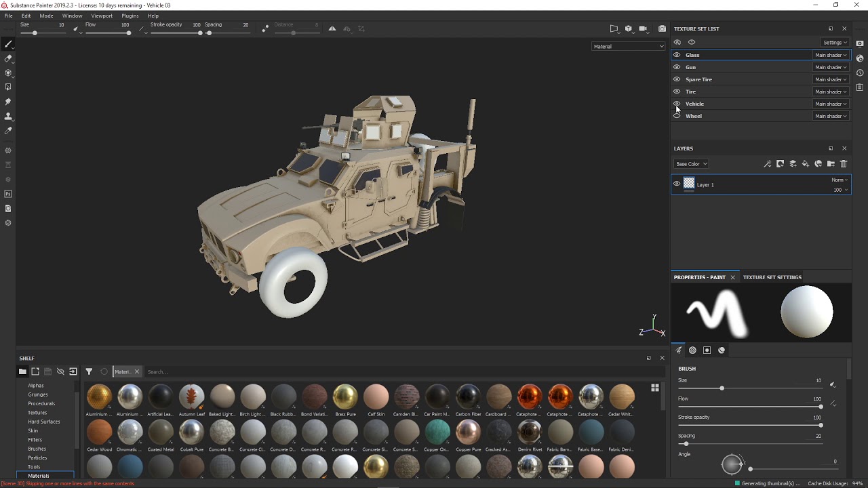Select the Eraser tool
868x488 pixels.
pyautogui.click(x=8, y=58)
